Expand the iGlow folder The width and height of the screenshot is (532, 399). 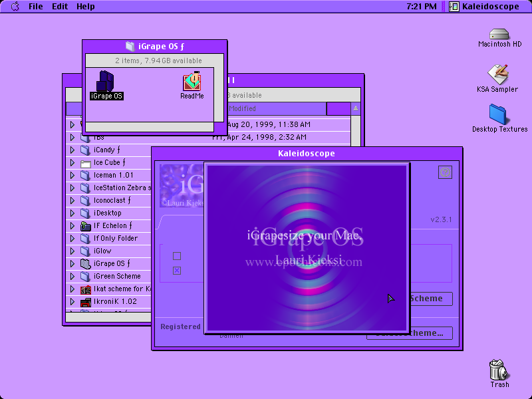(72, 251)
